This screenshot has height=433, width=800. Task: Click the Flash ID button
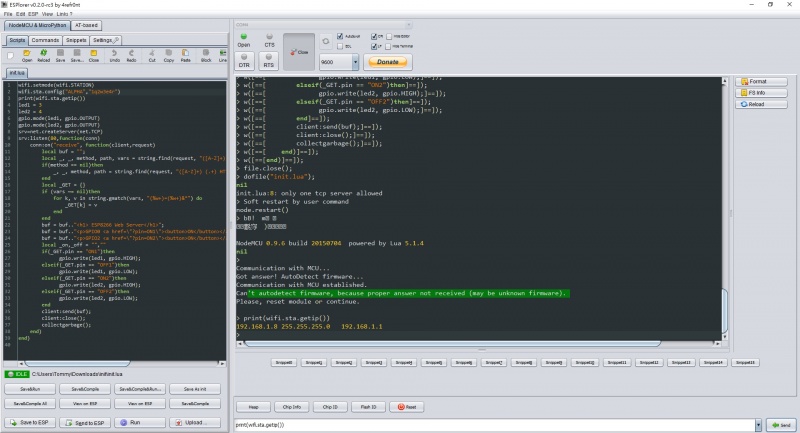coord(368,407)
